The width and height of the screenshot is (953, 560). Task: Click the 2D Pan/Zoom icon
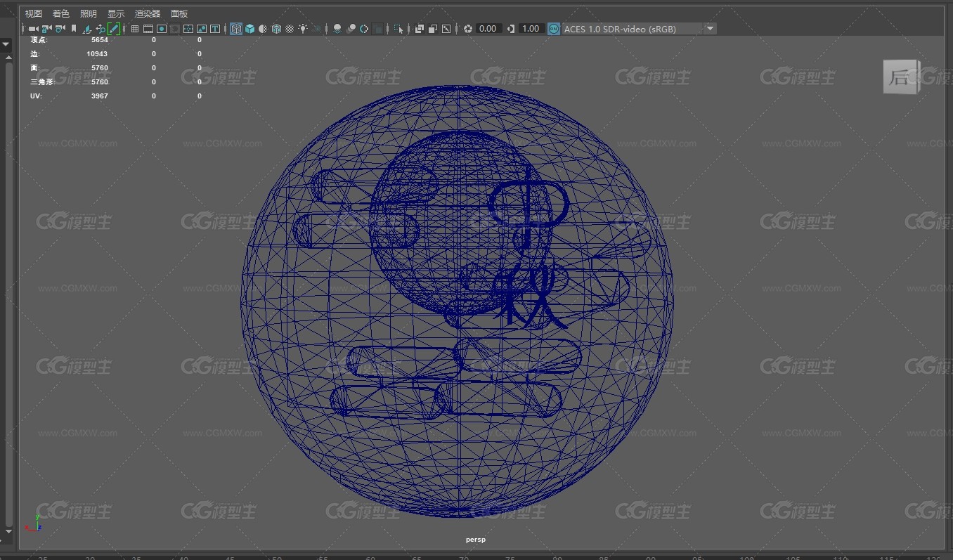point(101,29)
